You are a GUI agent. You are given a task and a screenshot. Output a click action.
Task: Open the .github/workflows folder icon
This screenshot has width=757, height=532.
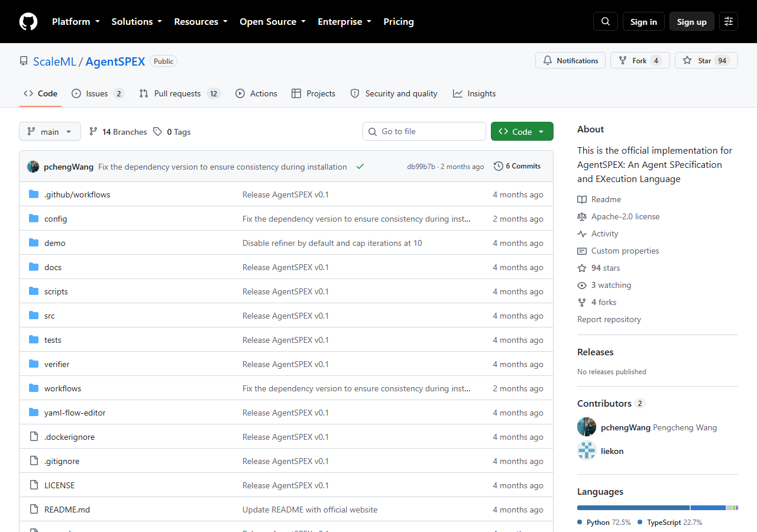pyautogui.click(x=34, y=194)
